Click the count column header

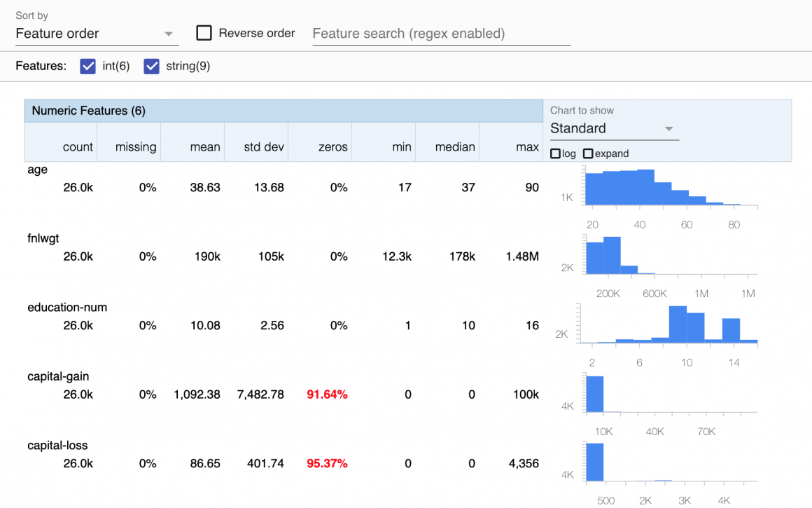click(77, 147)
